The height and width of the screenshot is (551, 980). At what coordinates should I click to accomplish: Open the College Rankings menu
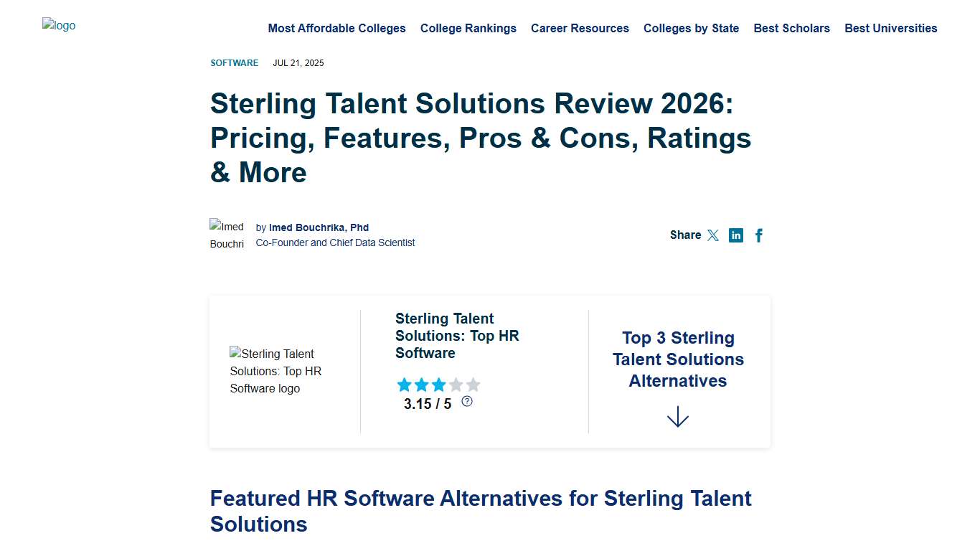pos(468,28)
